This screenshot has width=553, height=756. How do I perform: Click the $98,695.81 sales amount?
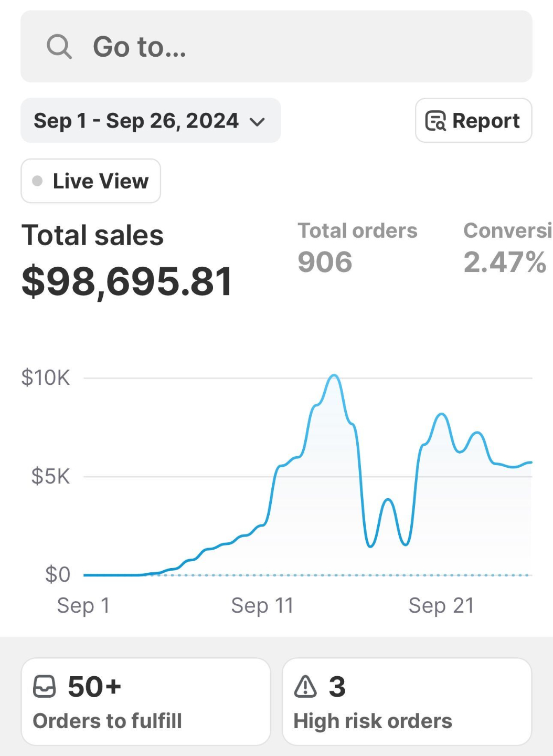pos(127,282)
